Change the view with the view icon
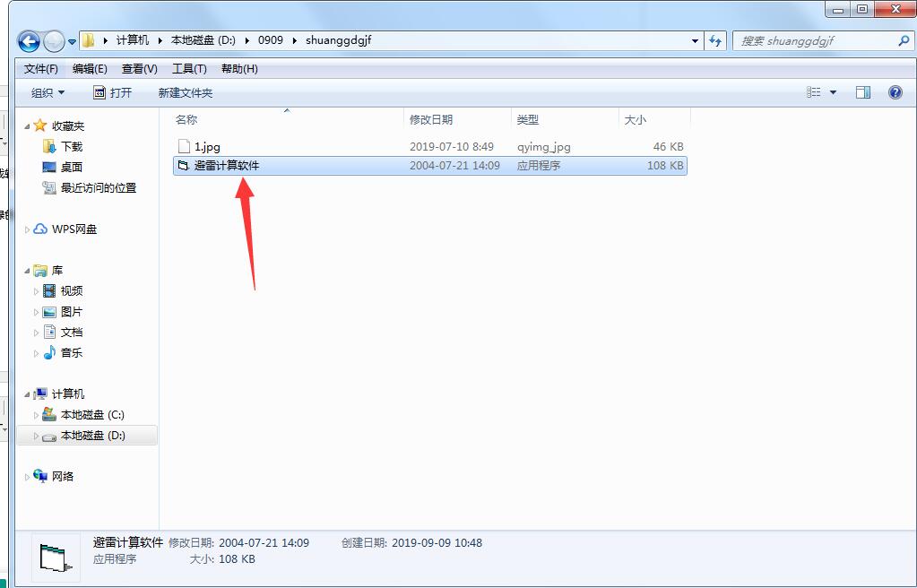Screen dimensions: 917x588 814,92
